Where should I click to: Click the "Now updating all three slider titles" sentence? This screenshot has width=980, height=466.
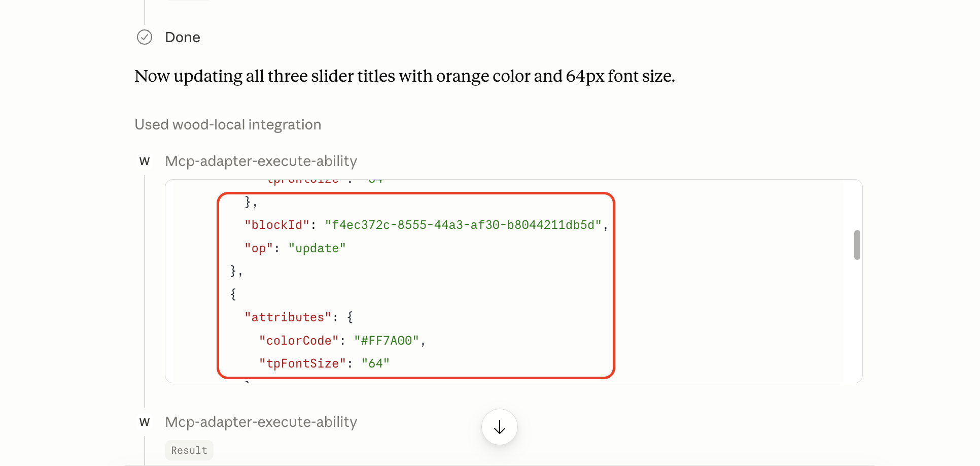tap(405, 76)
